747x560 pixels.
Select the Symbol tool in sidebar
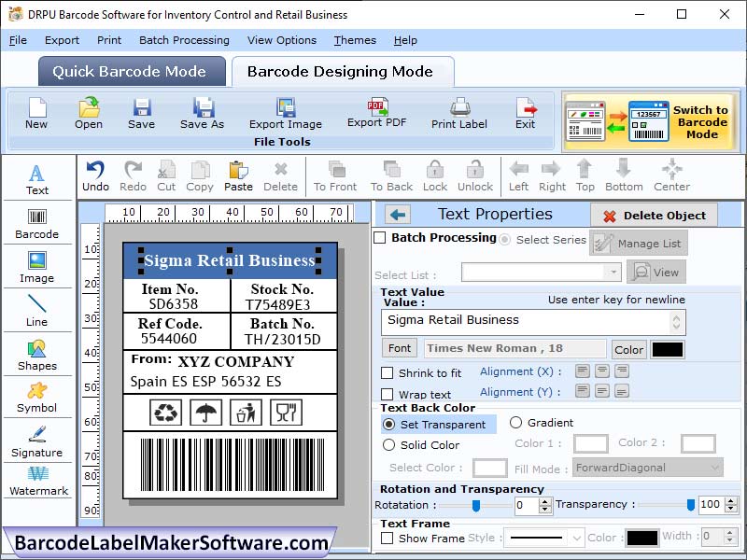(x=37, y=399)
